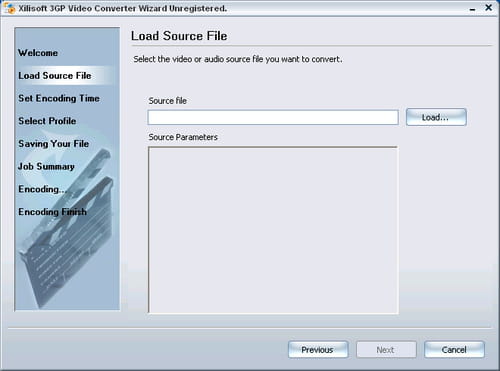Click the Load Source File page heading

pos(179,36)
